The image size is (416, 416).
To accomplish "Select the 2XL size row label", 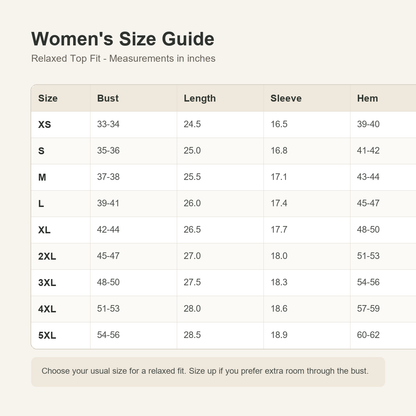I will coord(47,256).
